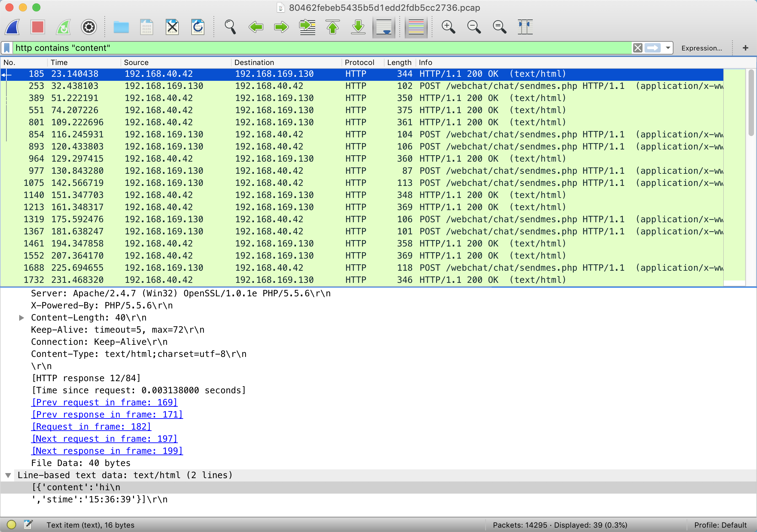
Task: Open capture file properties notepad icon
Action: 28,525
